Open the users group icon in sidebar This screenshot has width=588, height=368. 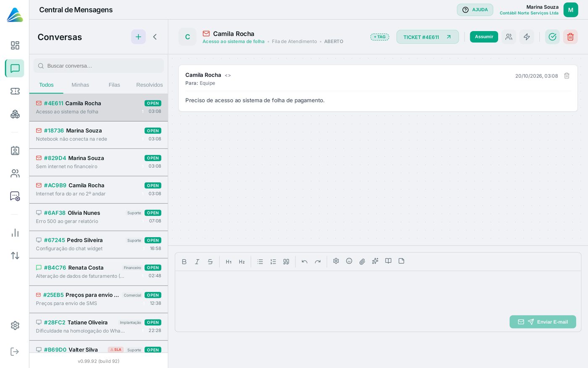[15, 173]
